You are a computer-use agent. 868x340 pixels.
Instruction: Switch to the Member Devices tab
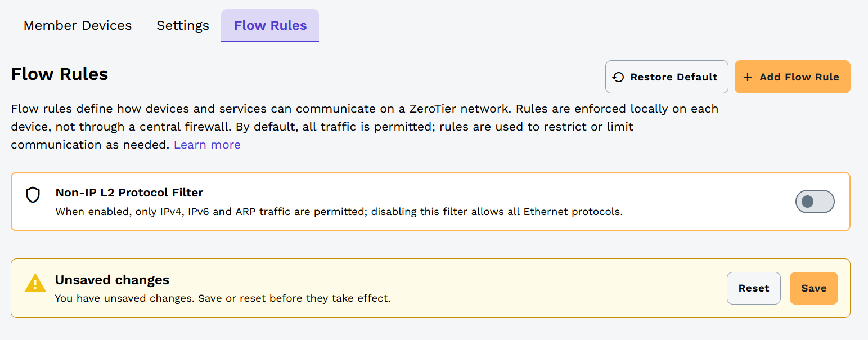[x=77, y=25]
